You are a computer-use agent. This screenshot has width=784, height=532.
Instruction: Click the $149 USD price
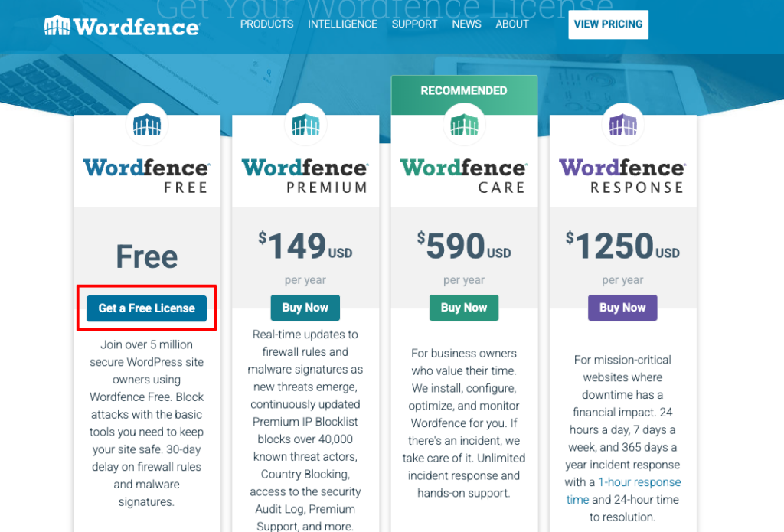click(305, 246)
